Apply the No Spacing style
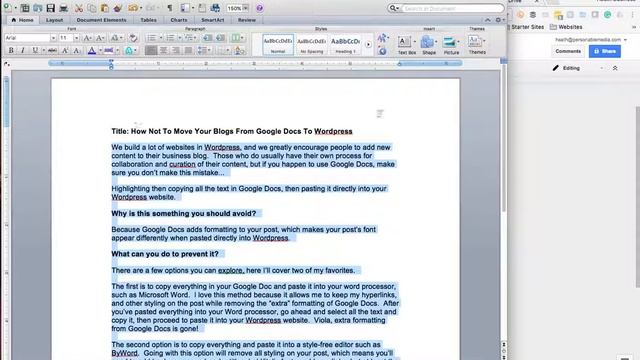 coord(311,45)
